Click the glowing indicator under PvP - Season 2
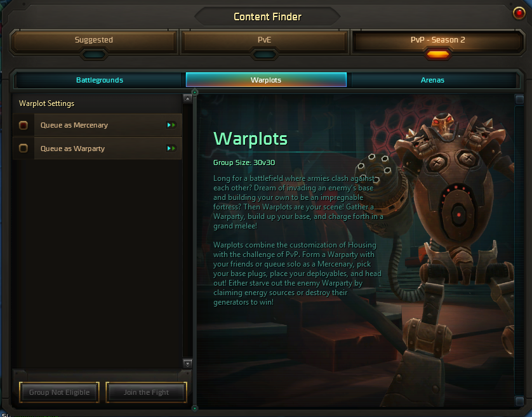 point(437,55)
